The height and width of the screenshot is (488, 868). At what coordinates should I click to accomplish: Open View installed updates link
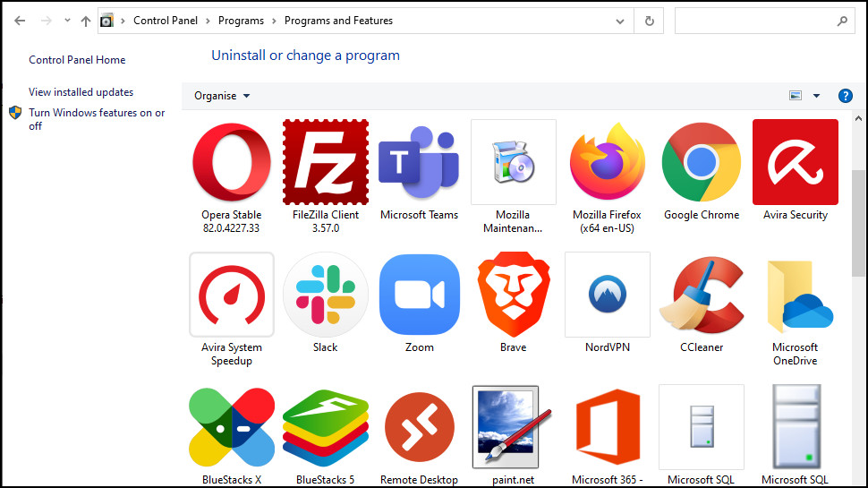[81, 92]
